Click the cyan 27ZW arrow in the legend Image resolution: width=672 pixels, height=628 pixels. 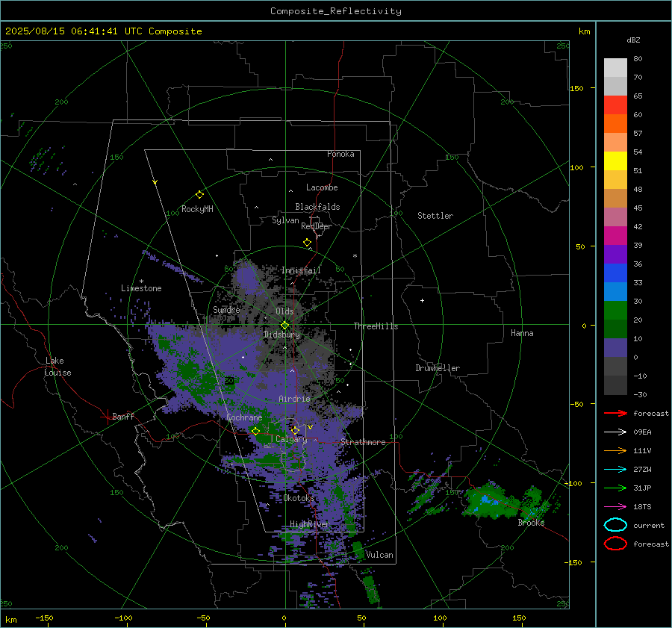(615, 470)
